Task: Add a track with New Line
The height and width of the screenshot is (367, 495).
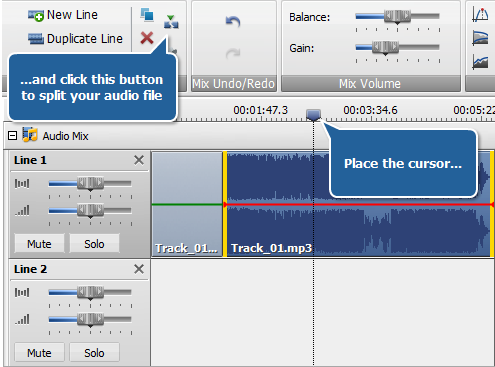Action: coord(63,15)
